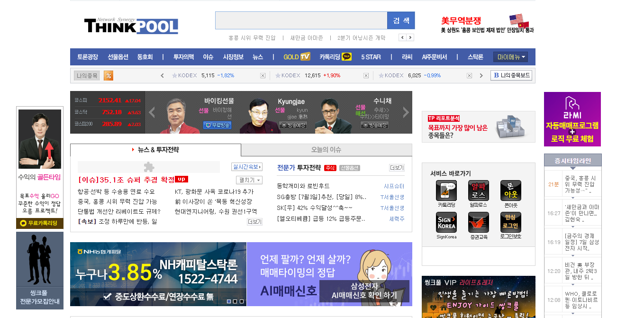Open the 동호회 menu
The height and width of the screenshot is (318, 644).
[145, 57]
